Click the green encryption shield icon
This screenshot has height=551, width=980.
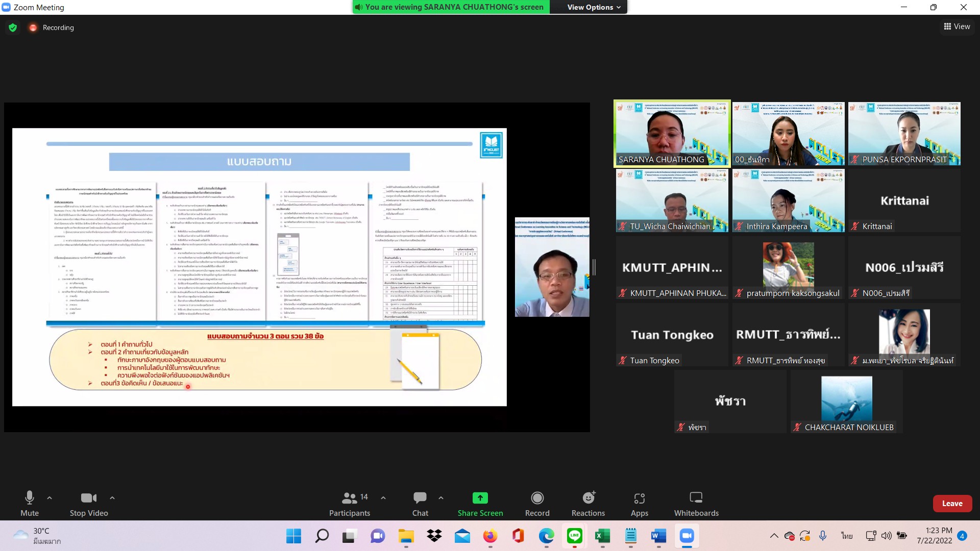pyautogui.click(x=13, y=28)
